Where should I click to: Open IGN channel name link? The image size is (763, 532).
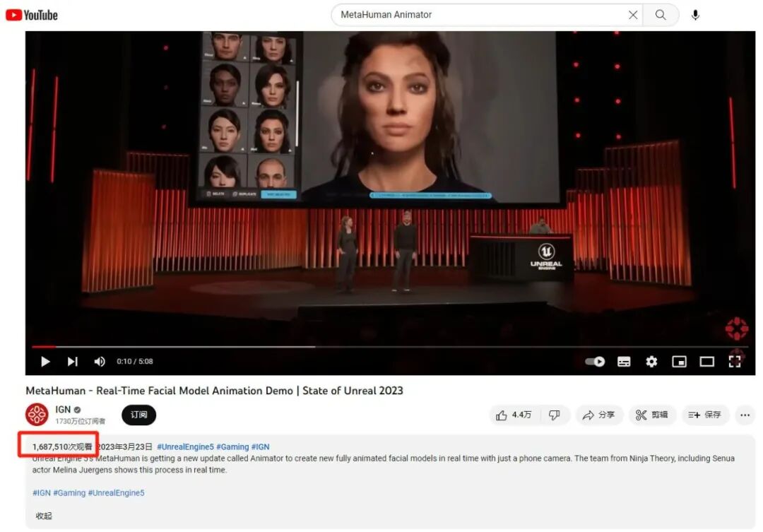pos(63,410)
